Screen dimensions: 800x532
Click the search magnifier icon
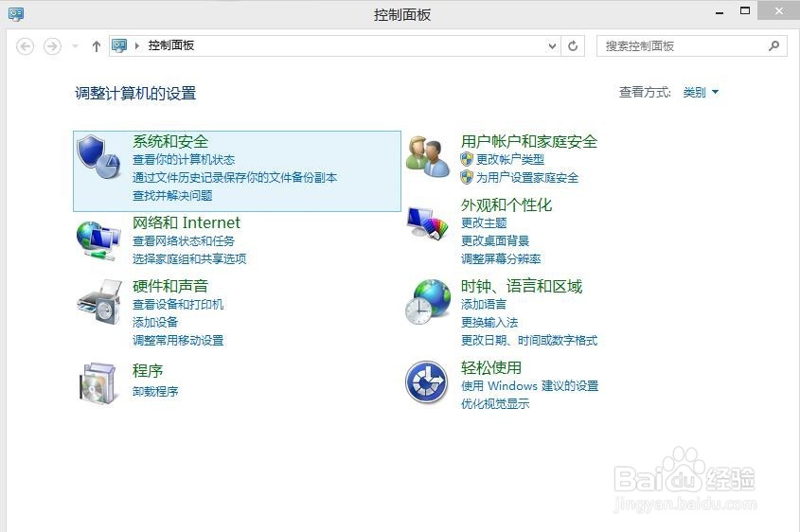point(774,45)
